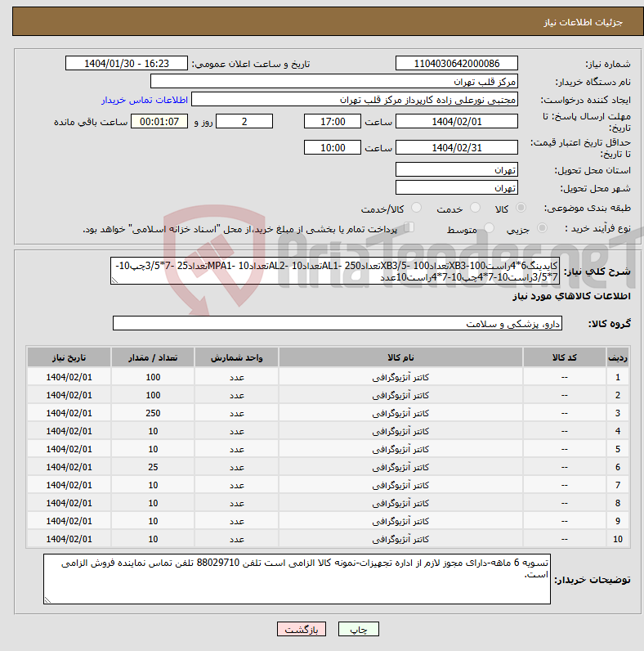Click the نام کالا column header
The width and height of the screenshot is (644, 651).
point(400,357)
